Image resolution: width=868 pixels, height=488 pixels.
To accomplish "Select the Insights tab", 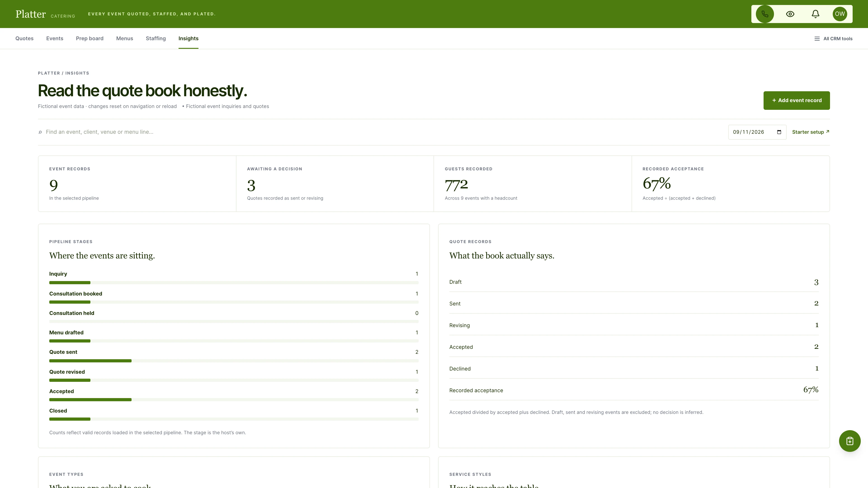I will point(188,38).
